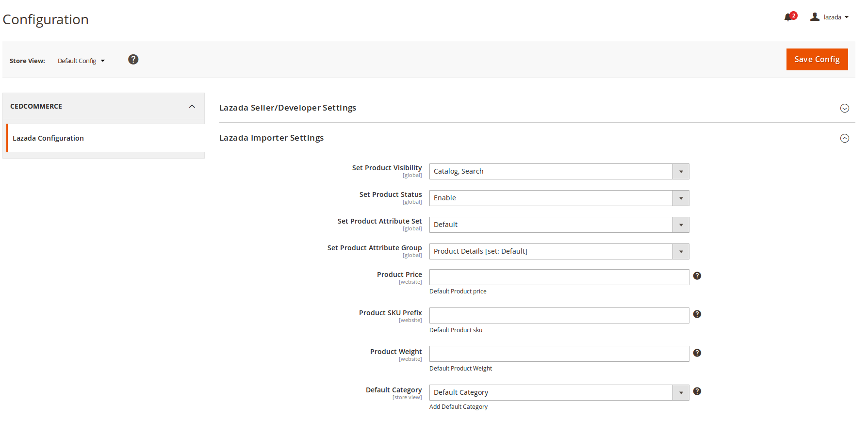868x436 pixels.
Task: Click the Lazada Seller/Developer Settings heading
Action: point(288,108)
